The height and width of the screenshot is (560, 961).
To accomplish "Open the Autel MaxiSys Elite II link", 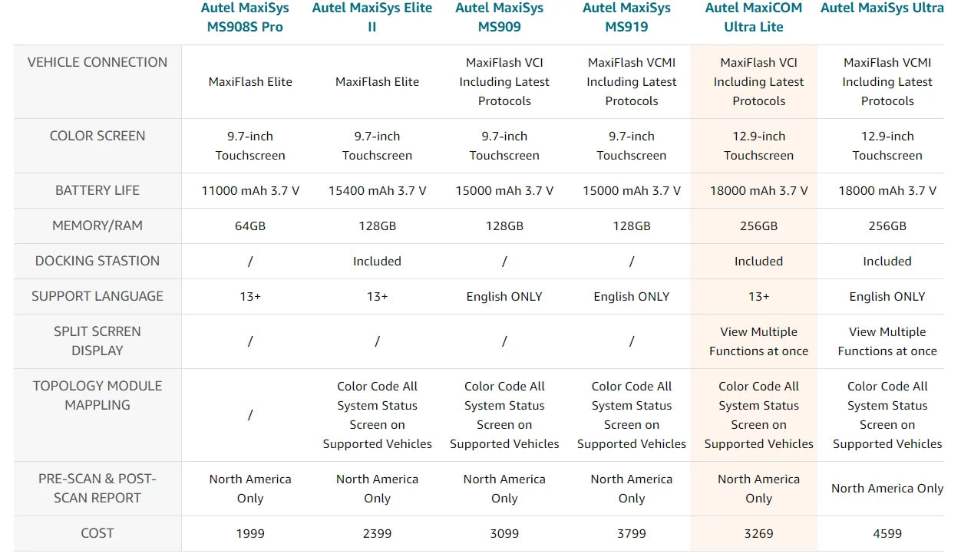I will [x=372, y=17].
